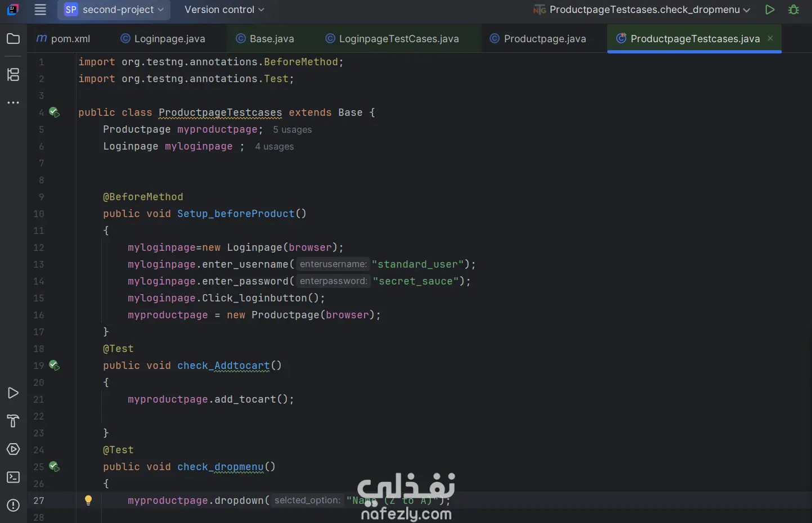The width and height of the screenshot is (812, 523).
Task: Switch to the Productpage.java tab
Action: click(538, 39)
